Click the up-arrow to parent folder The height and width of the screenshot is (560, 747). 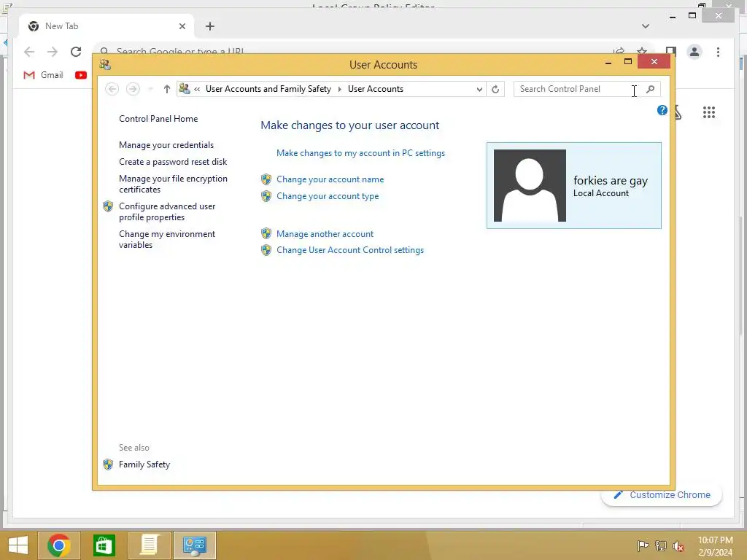pos(167,89)
